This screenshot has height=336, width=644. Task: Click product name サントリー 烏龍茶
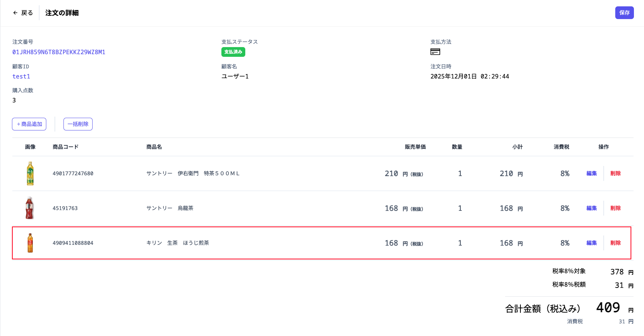click(170, 208)
